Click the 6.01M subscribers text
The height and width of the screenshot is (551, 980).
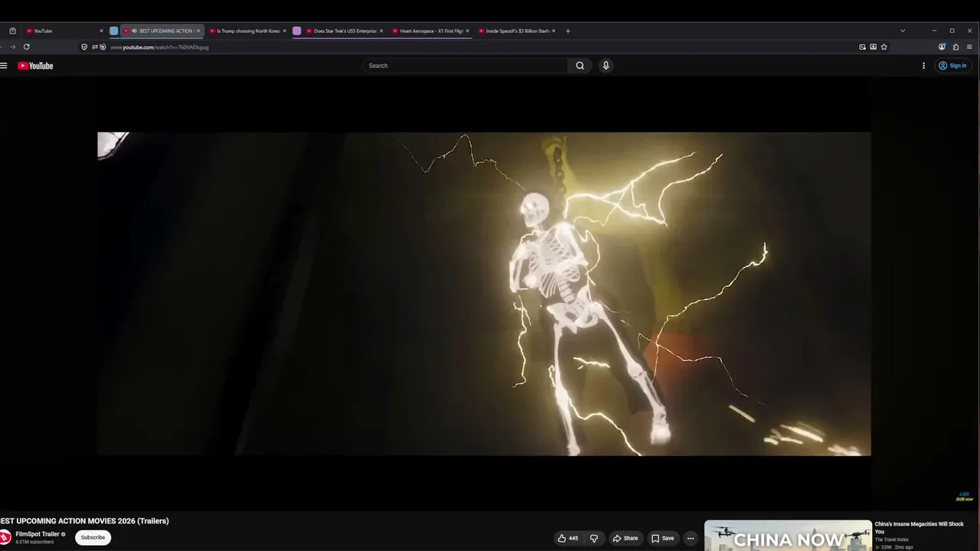34,542
